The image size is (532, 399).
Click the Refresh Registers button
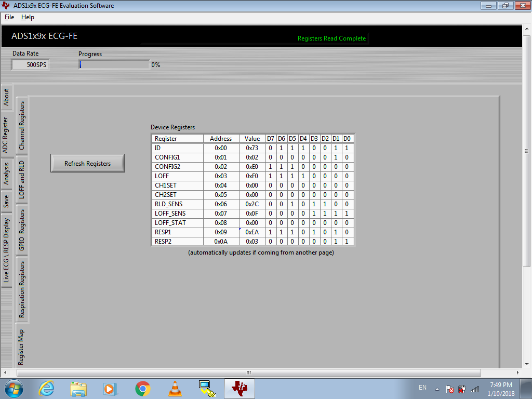[87, 163]
